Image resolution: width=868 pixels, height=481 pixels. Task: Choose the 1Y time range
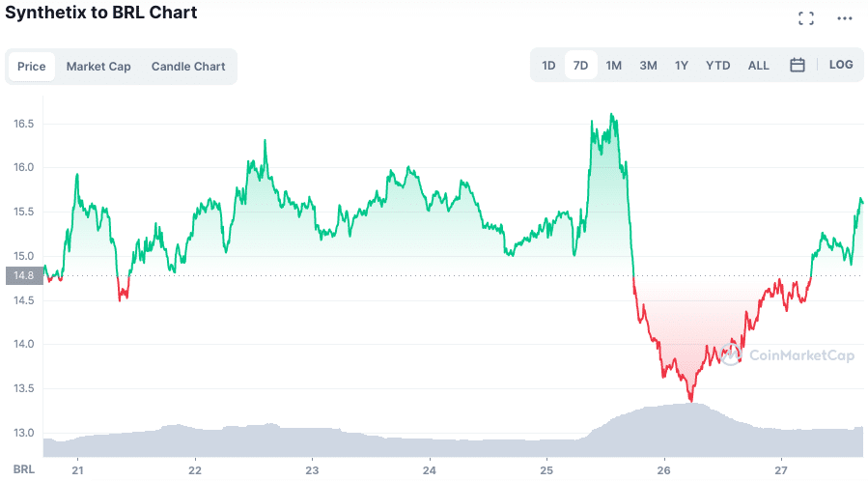(x=682, y=66)
